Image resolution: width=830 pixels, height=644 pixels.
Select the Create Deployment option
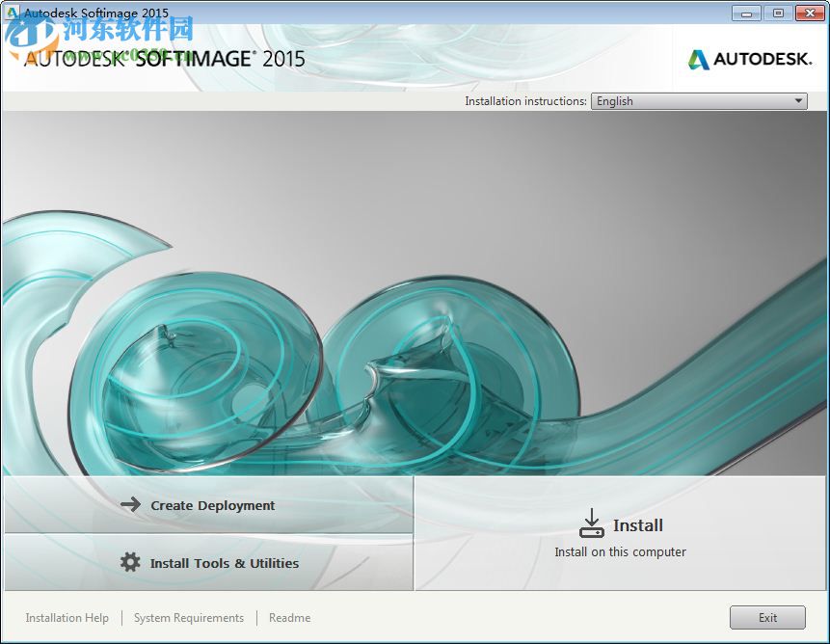click(214, 504)
